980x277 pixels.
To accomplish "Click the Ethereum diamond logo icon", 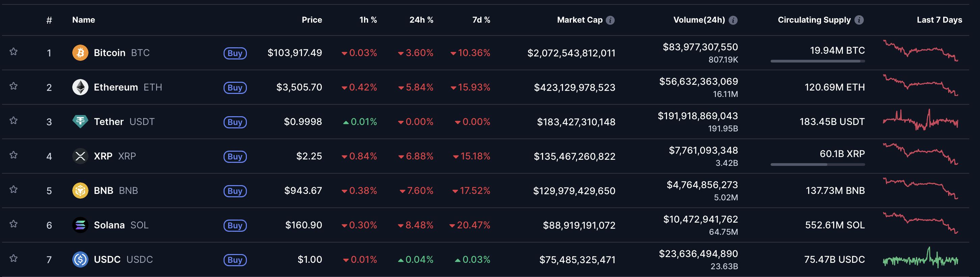I will tap(80, 87).
